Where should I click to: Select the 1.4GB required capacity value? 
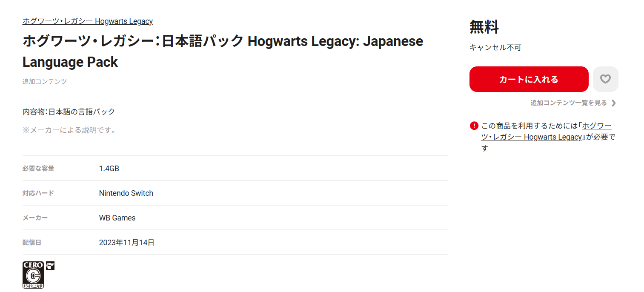[109, 169]
